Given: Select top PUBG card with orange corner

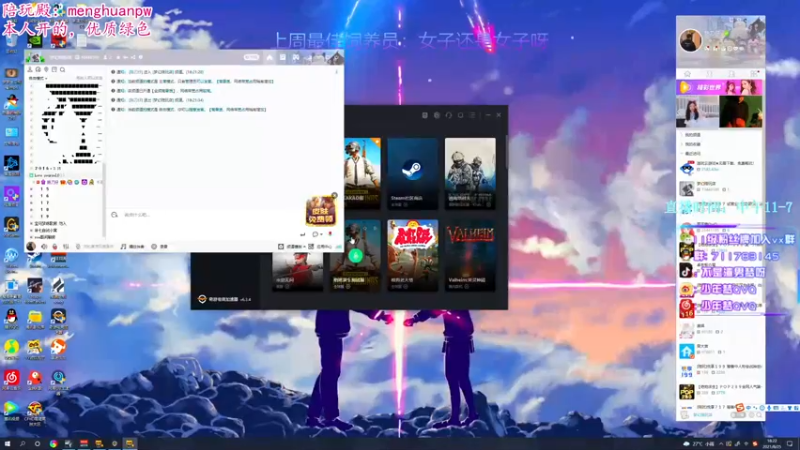Looking at the screenshot, I should coord(362,173).
